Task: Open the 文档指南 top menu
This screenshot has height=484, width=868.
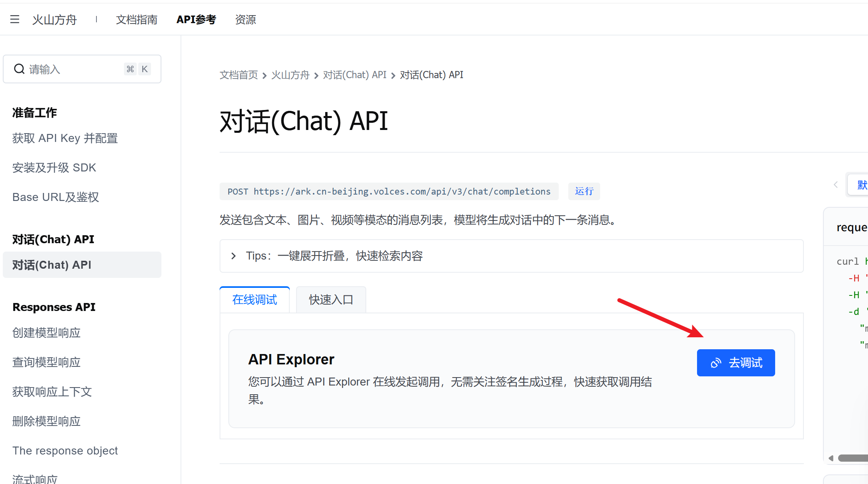Action: pyautogui.click(x=136, y=20)
